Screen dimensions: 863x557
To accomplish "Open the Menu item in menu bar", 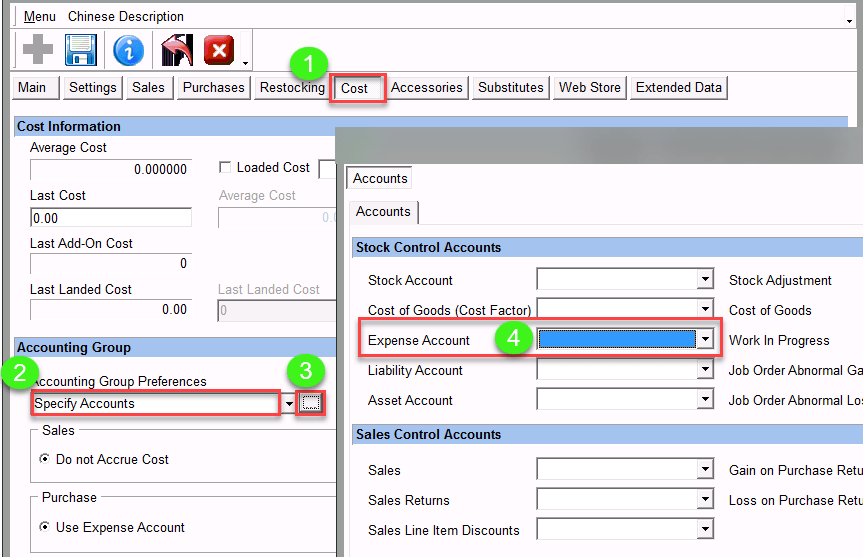I will click(40, 17).
